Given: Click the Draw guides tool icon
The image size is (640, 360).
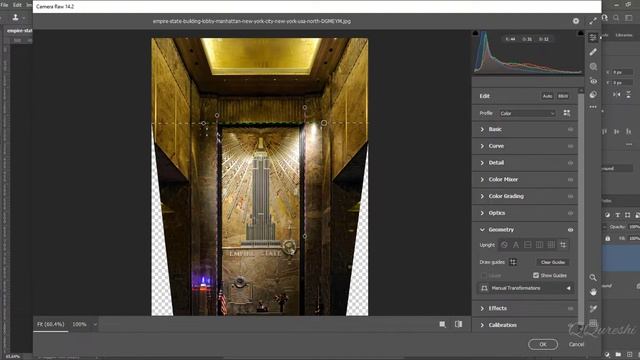Looking at the screenshot, I should 513,262.
